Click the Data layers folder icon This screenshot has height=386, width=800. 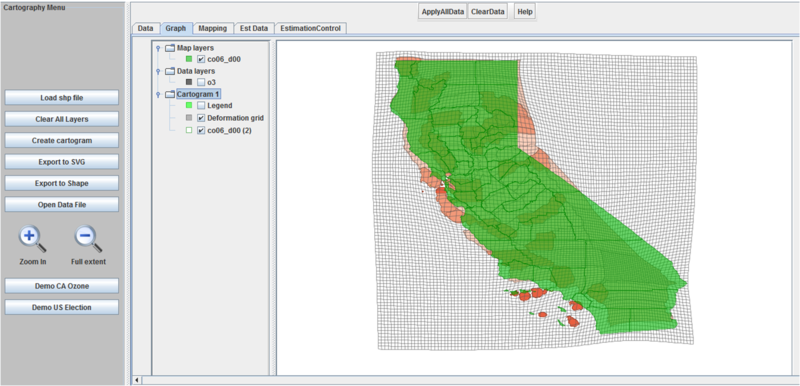click(x=170, y=71)
